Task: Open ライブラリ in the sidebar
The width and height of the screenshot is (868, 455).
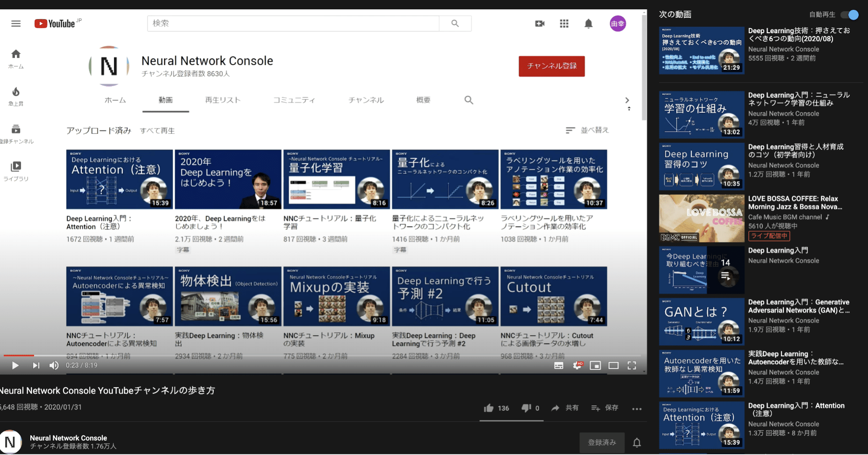Action: coord(16,171)
